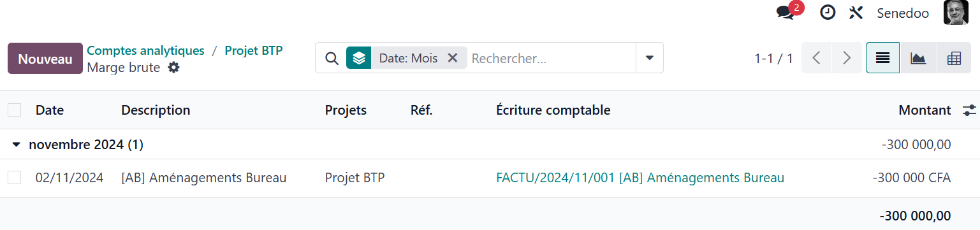The width and height of the screenshot is (980, 230).
Task: Remove the Date: Mois group filter
Action: 452,58
